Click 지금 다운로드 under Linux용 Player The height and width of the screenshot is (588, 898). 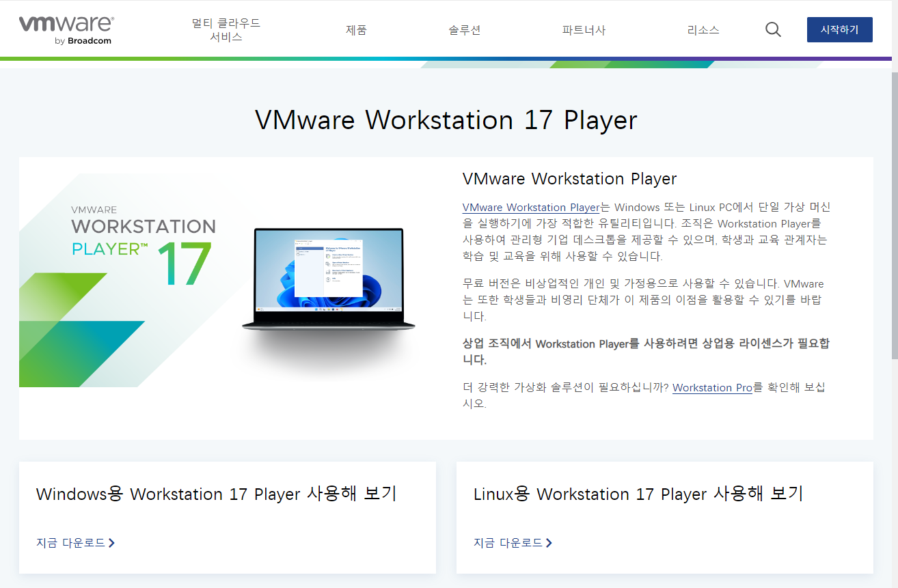point(513,543)
